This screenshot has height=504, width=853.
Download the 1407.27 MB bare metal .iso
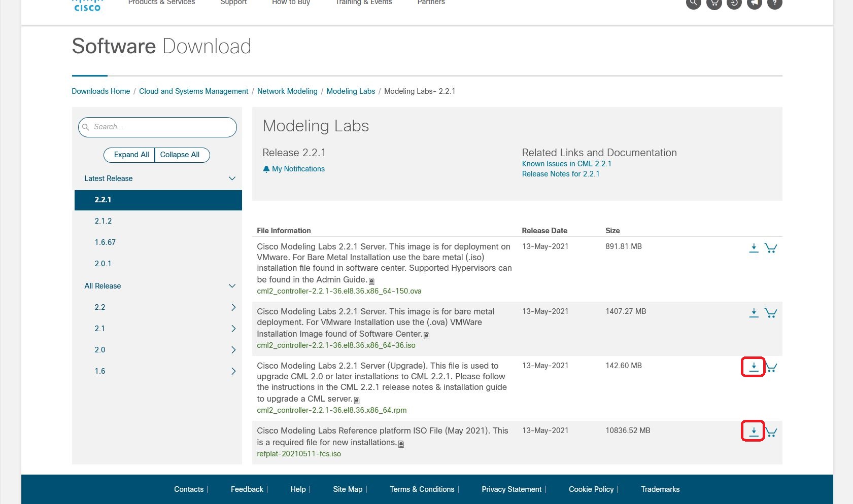754,313
